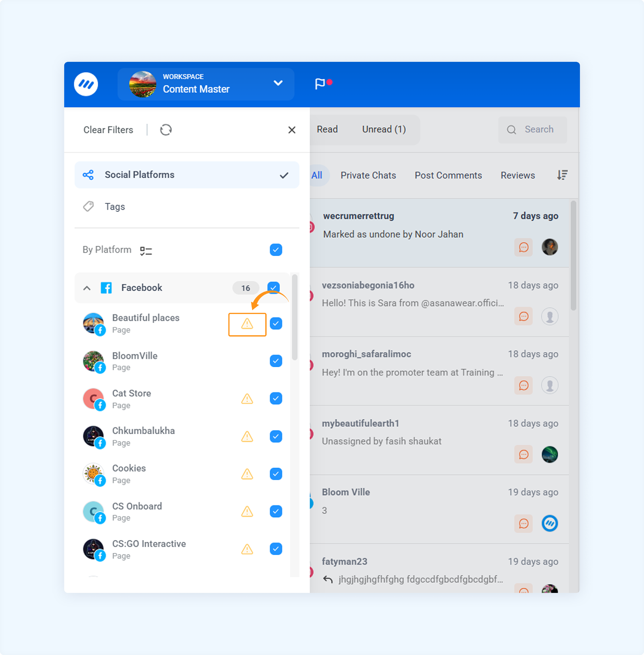The height and width of the screenshot is (655, 644).
Task: Click assignee avatar on mybeautifulearth1 conversation
Action: pyautogui.click(x=550, y=454)
